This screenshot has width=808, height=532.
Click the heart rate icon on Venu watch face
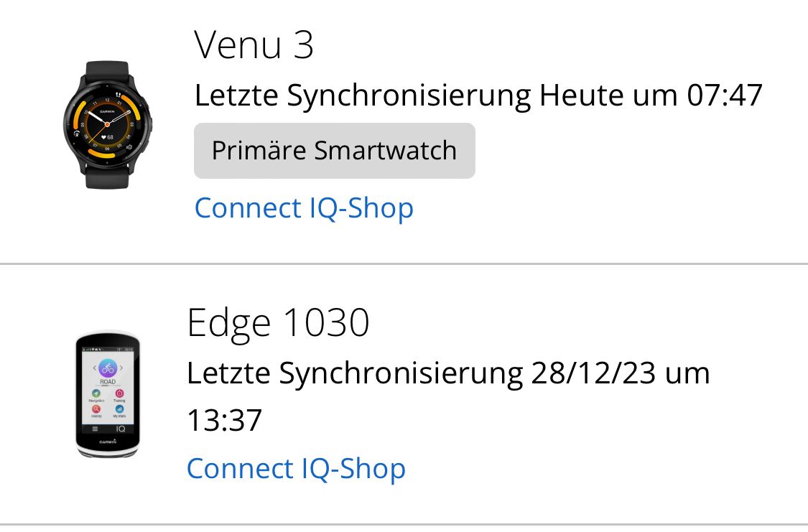(x=103, y=136)
